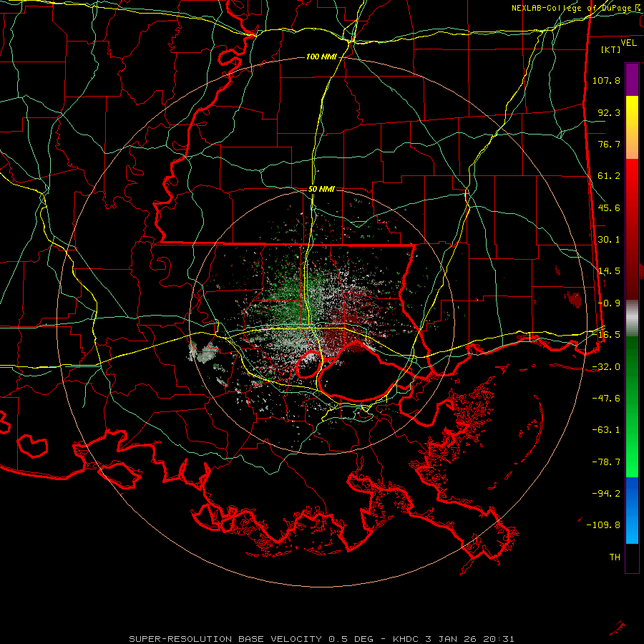Click the TH threshold label
The image size is (644, 644).
(x=615, y=557)
